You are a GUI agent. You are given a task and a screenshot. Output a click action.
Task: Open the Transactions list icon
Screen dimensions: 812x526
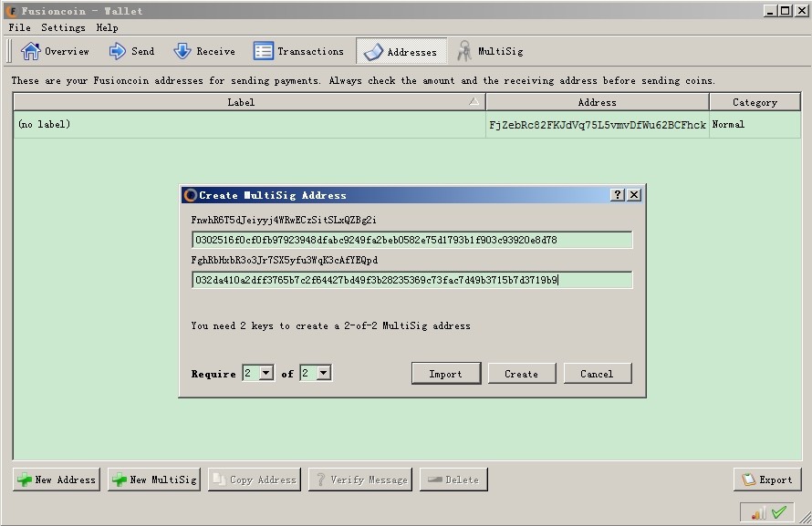click(263, 51)
